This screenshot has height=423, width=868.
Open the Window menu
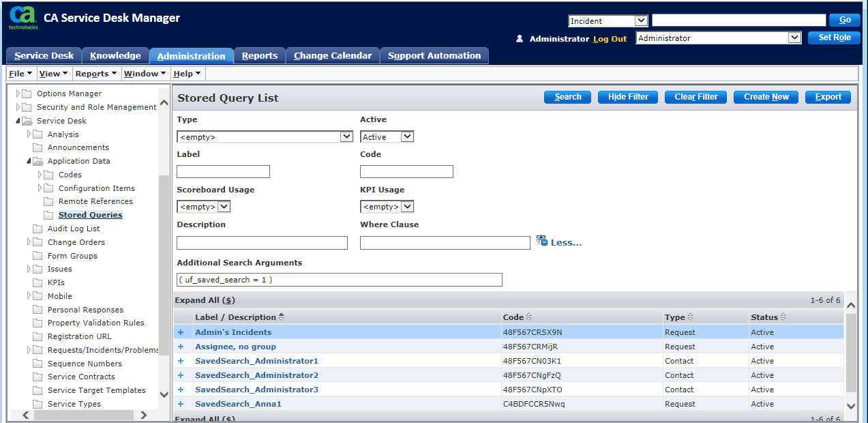[x=145, y=74]
